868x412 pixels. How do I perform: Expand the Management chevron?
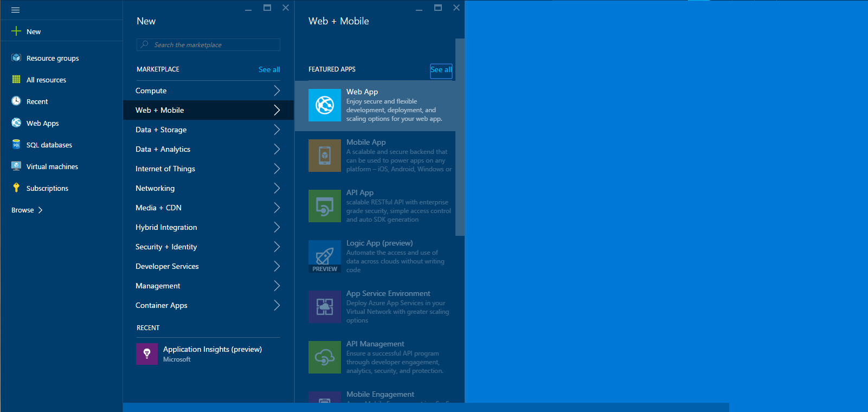(277, 286)
